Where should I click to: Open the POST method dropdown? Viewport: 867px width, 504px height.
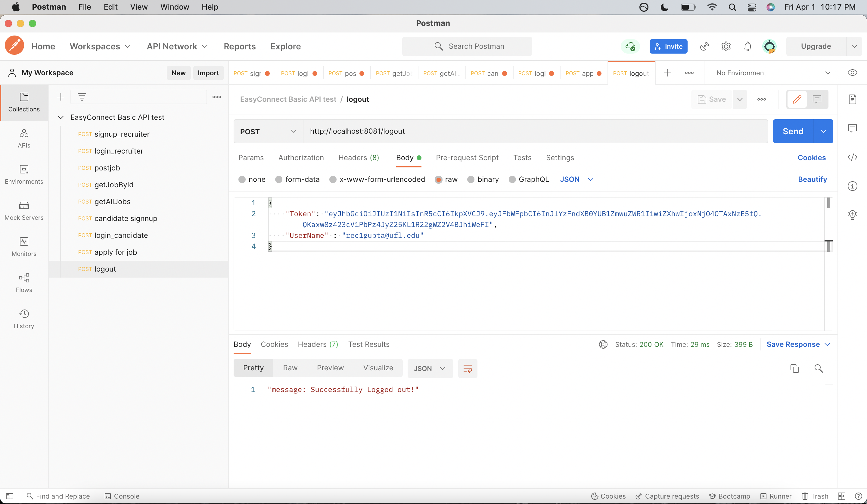(268, 131)
